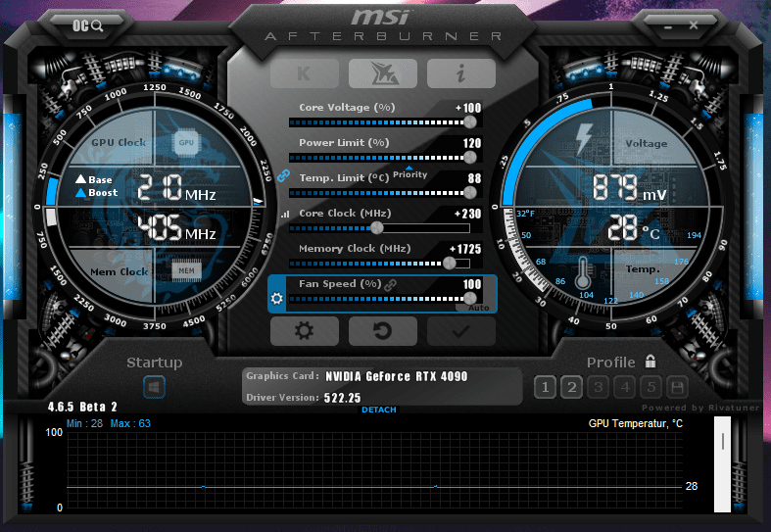Click the Fan Speed 100 value field

pyautogui.click(x=471, y=284)
